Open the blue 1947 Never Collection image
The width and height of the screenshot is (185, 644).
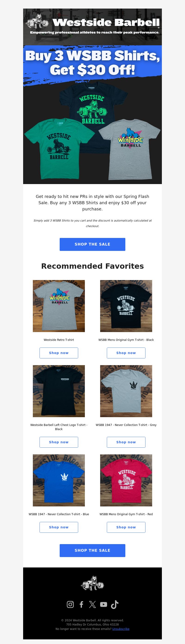[59, 480]
